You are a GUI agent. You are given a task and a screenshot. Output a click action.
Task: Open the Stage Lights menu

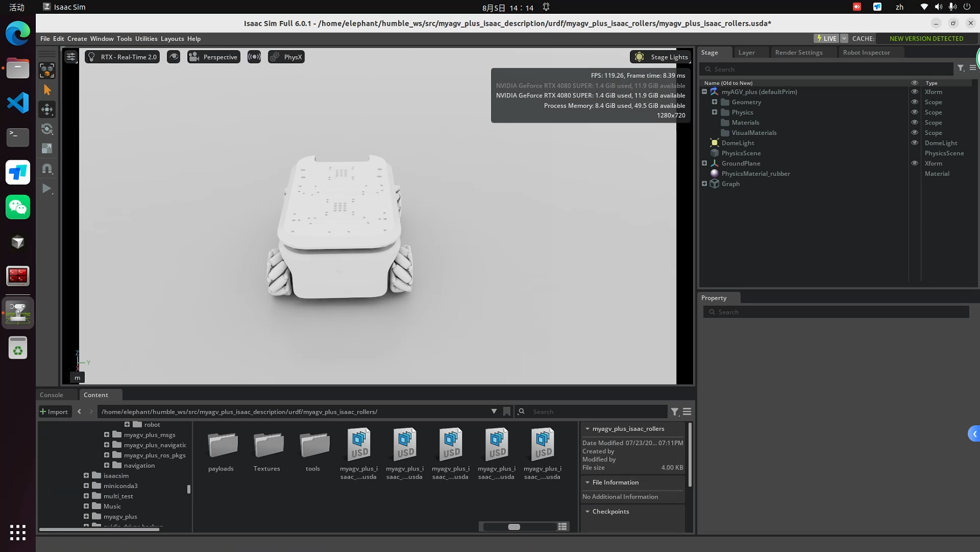661,57
